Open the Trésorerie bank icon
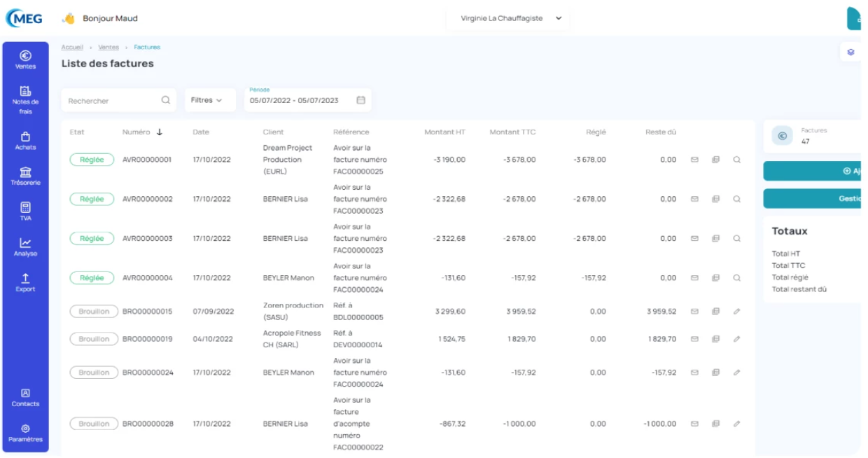This screenshot has width=868, height=458. pyautogui.click(x=25, y=176)
